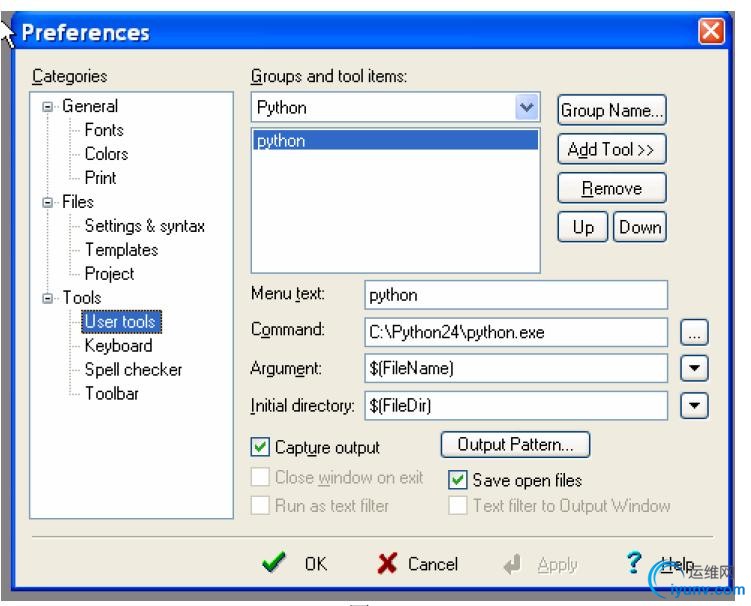
Task: Click the Add Tool >> button
Action: pyautogui.click(x=612, y=149)
